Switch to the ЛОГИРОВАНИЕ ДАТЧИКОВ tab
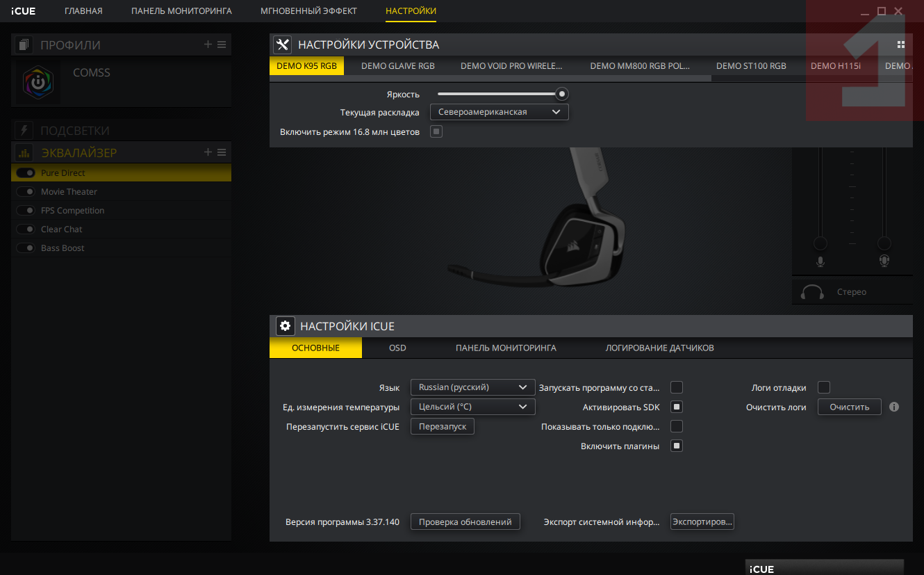Viewport: 924px width, 575px height. point(660,348)
